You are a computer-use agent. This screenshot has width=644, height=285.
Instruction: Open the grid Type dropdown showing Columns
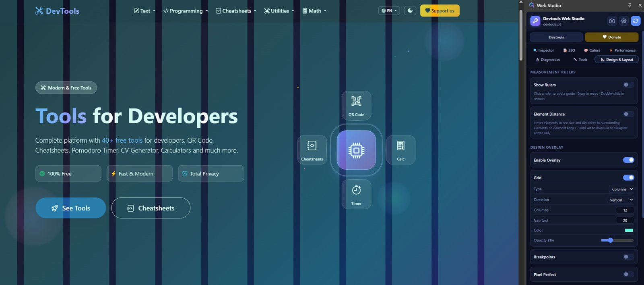pyautogui.click(x=622, y=189)
